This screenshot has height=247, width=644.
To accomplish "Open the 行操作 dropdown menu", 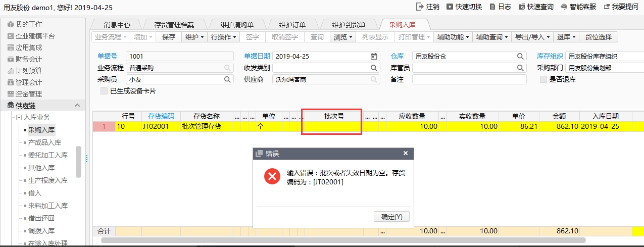I will 222,37.
